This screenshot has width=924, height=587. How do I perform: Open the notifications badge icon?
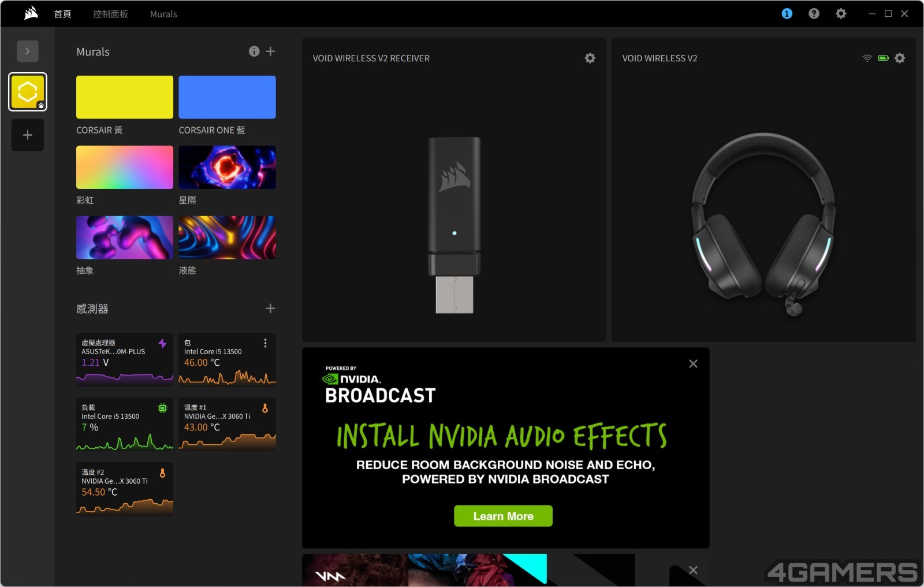[x=787, y=13]
